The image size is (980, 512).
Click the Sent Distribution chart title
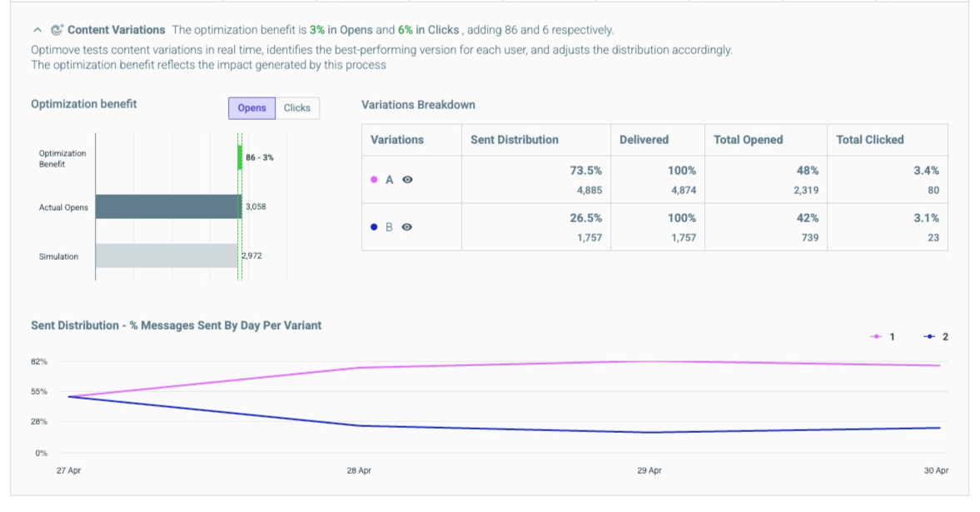coord(177,326)
